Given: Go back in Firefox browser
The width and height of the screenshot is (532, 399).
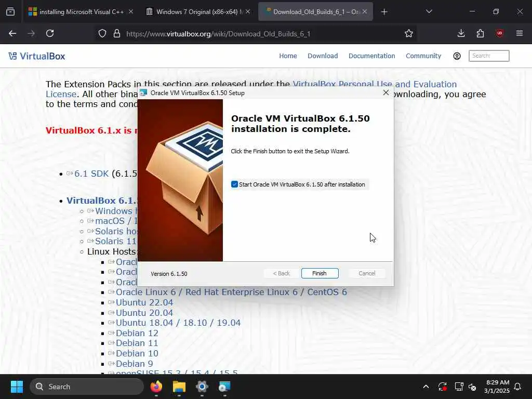Looking at the screenshot, I should coord(12,33).
